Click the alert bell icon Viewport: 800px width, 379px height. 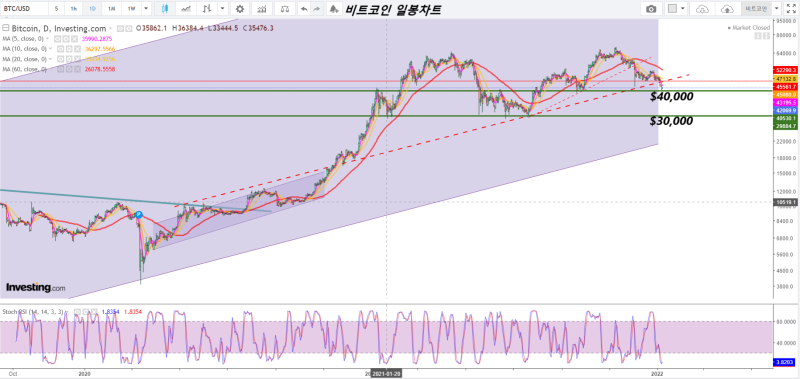(x=333, y=9)
